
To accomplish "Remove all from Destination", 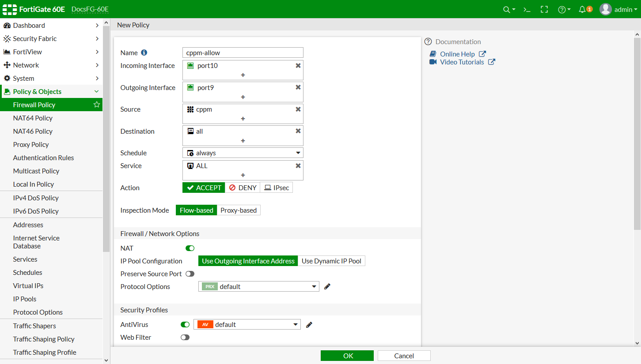I will pyautogui.click(x=298, y=131).
